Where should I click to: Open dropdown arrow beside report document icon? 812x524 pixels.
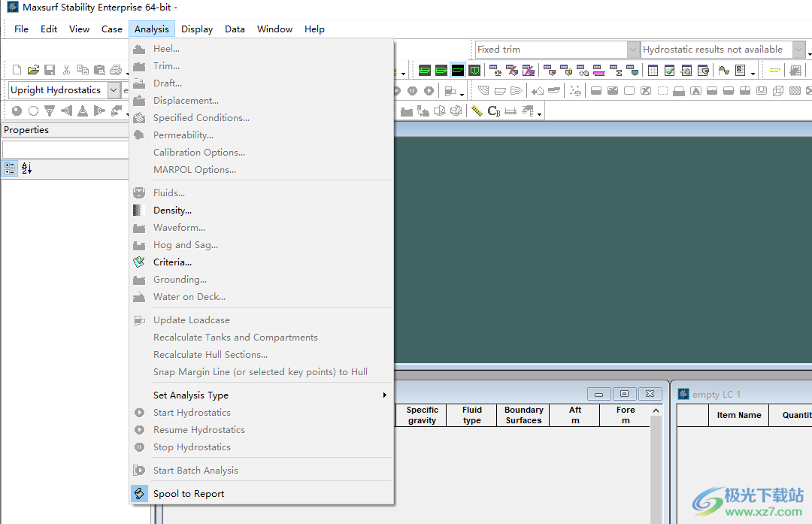[753, 73]
